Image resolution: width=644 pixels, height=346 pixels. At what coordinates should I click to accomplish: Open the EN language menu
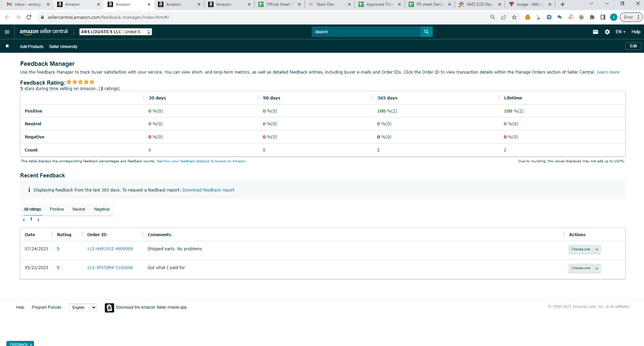pyautogui.click(x=620, y=32)
